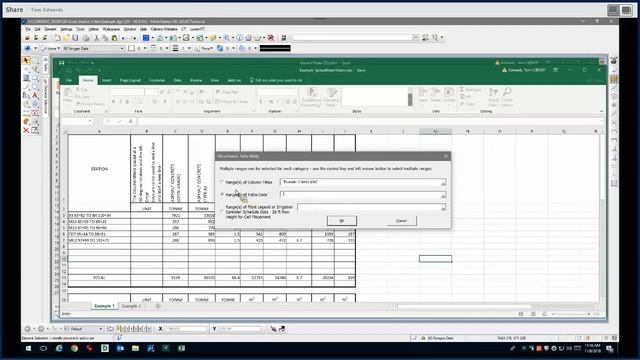Screen dimensions: 640x360
Task: Select Range(s) of Column Titles radio button
Action: tap(222, 182)
